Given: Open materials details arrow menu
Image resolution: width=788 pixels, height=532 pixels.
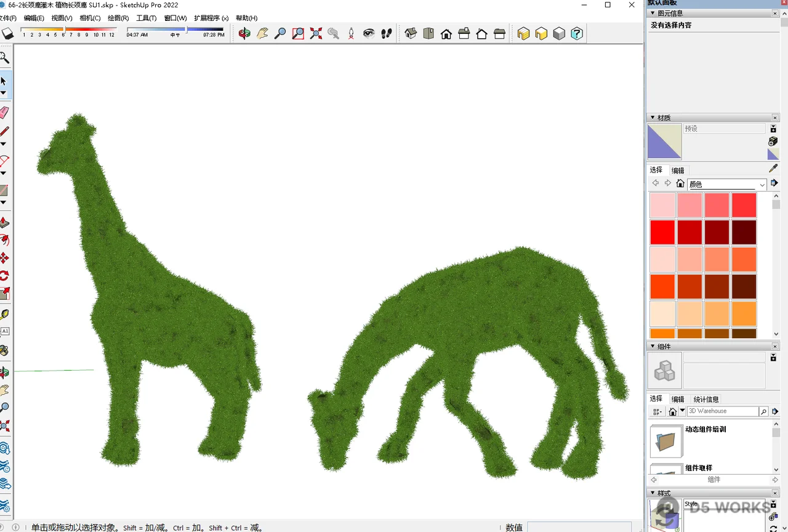Looking at the screenshot, I should (774, 183).
